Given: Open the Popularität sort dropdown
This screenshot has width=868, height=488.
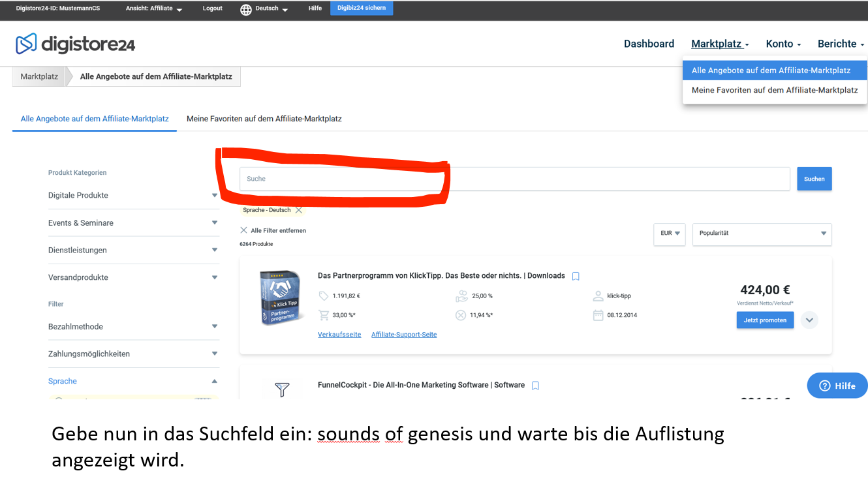Looking at the screenshot, I should pyautogui.click(x=762, y=234).
